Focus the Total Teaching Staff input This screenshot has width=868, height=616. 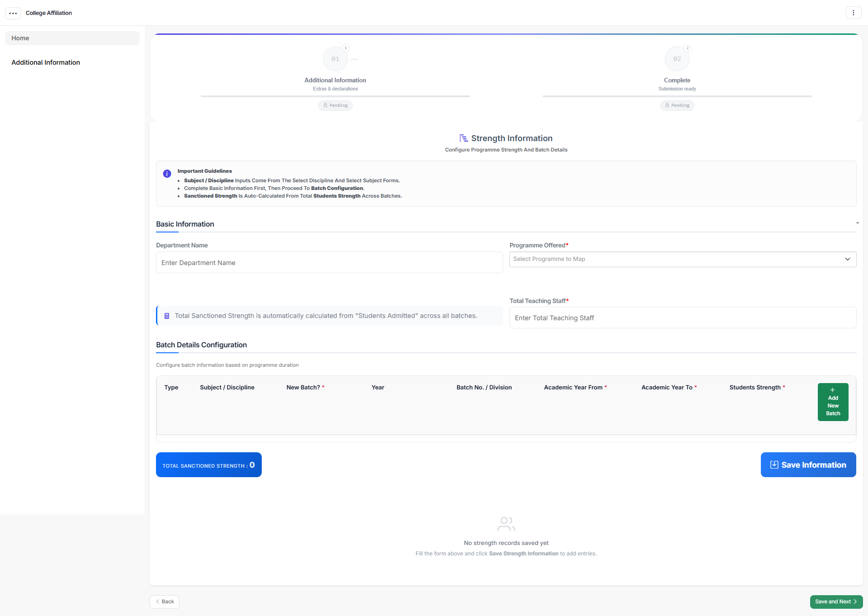click(x=683, y=318)
